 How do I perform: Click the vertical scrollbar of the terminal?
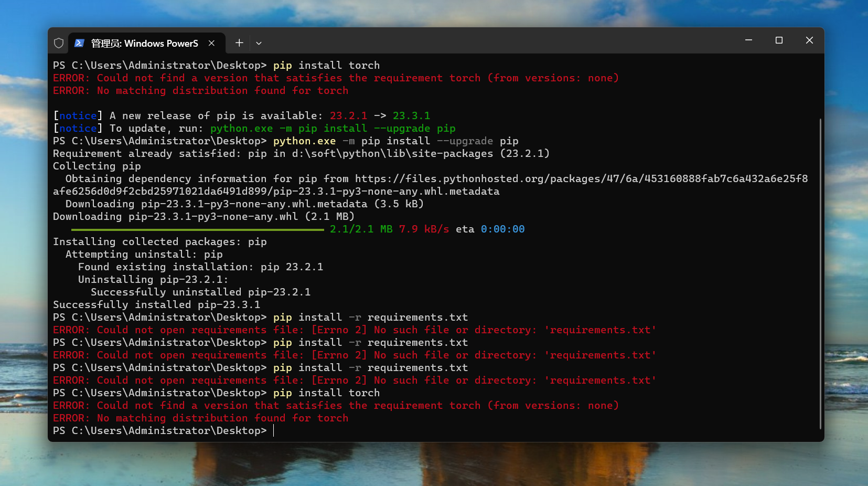coord(820,273)
